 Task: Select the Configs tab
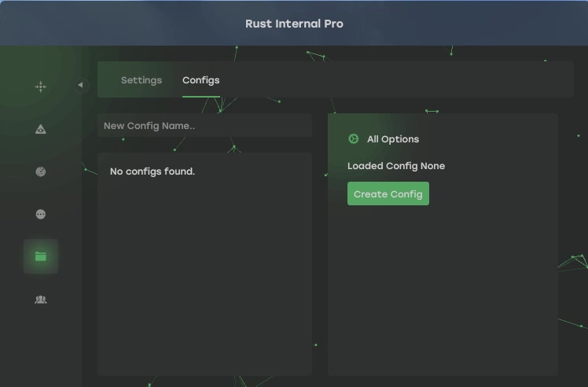[x=200, y=80]
